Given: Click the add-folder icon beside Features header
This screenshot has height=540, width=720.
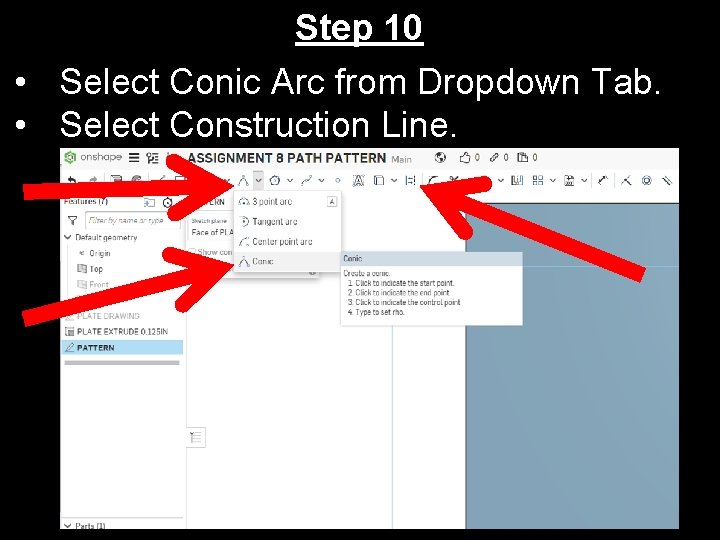Looking at the screenshot, I should point(149,202).
